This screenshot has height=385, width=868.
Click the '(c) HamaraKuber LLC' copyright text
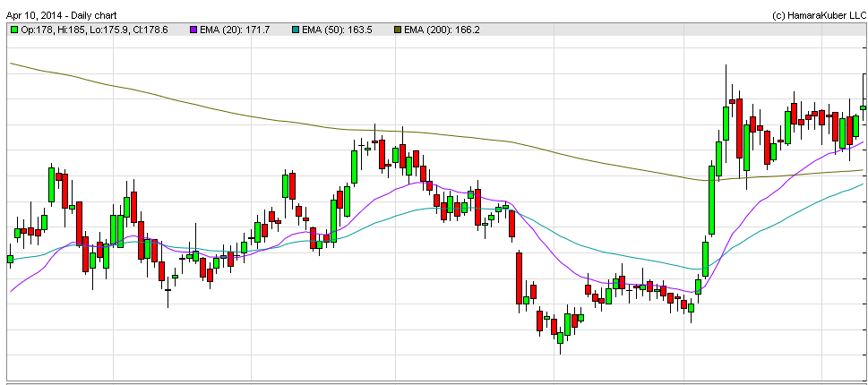(x=818, y=15)
